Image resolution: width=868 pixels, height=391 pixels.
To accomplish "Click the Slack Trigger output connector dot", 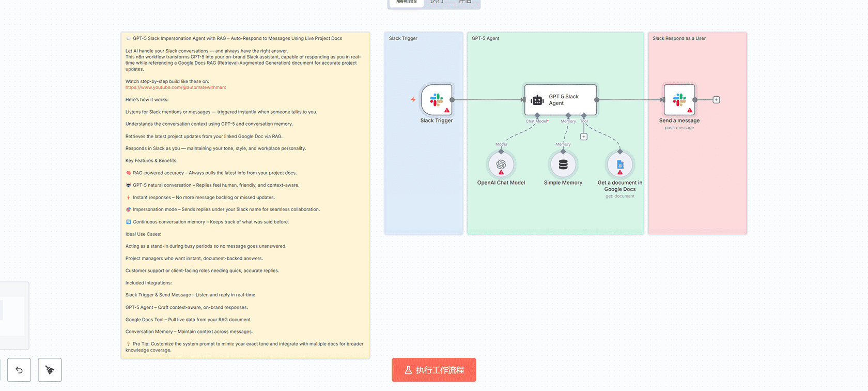I will coord(452,100).
